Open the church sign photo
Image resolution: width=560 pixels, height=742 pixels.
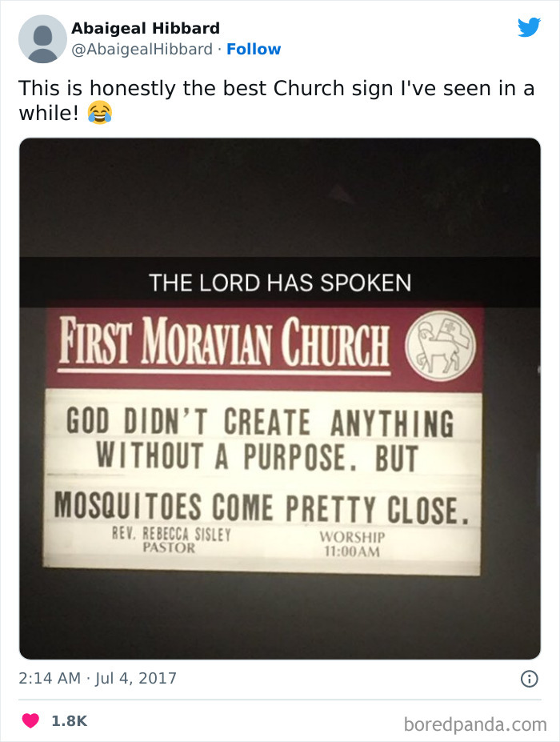pos(280,399)
